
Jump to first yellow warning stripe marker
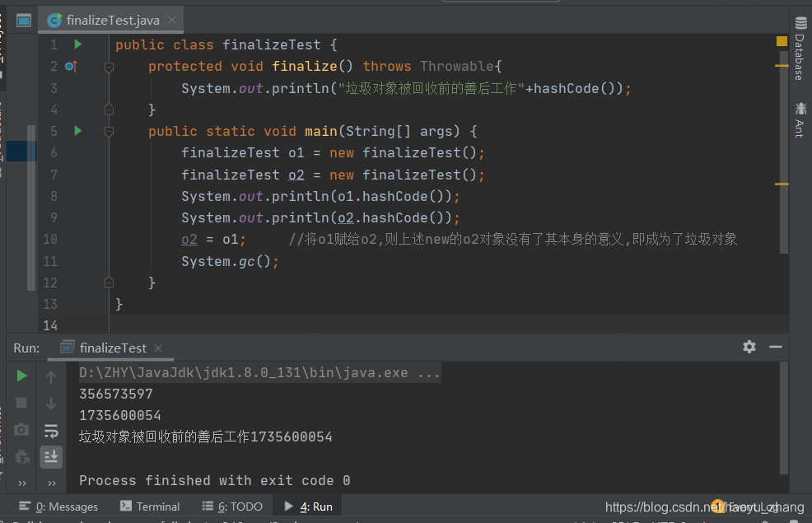coord(782,66)
